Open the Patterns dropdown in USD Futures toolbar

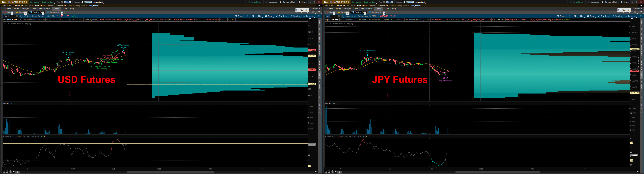308,16
